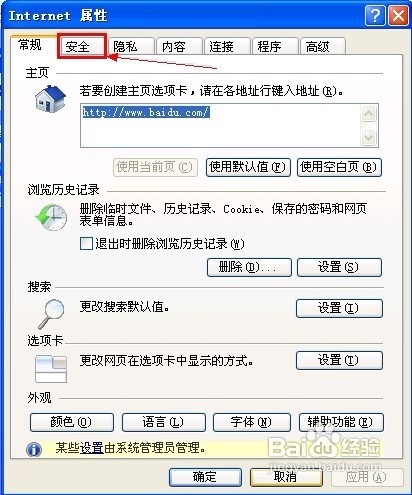Viewport: 412px width, 495px height.
Task: Select the 高级 tab
Action: point(322,46)
